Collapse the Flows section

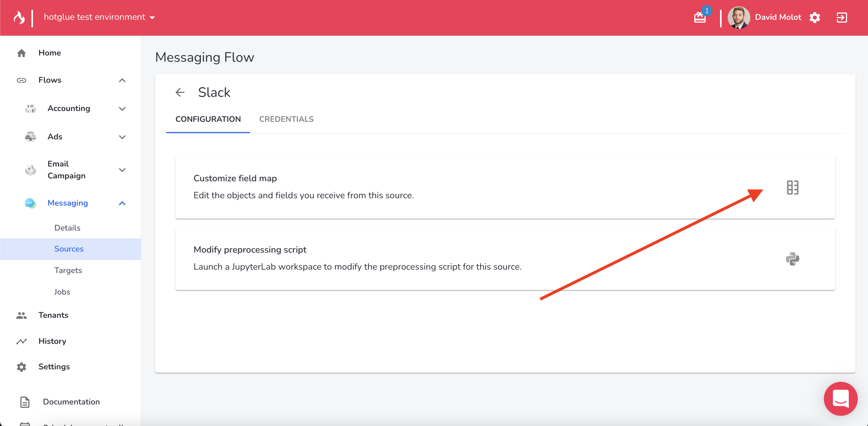(122, 80)
